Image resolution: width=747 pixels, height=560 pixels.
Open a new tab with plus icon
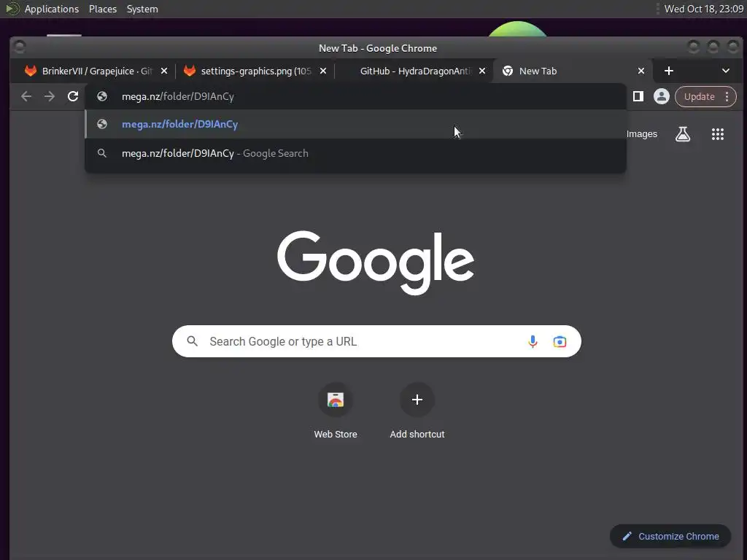pos(669,71)
